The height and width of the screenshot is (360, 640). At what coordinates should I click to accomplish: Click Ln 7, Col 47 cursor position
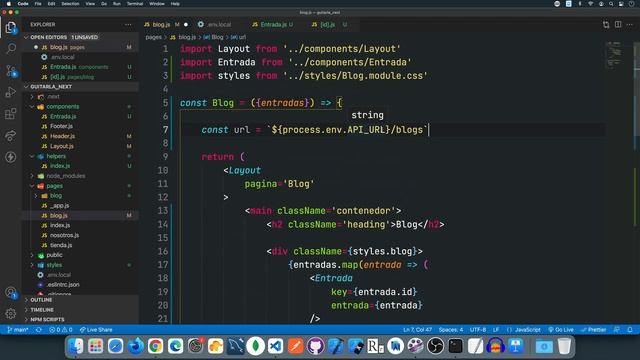[x=417, y=330]
